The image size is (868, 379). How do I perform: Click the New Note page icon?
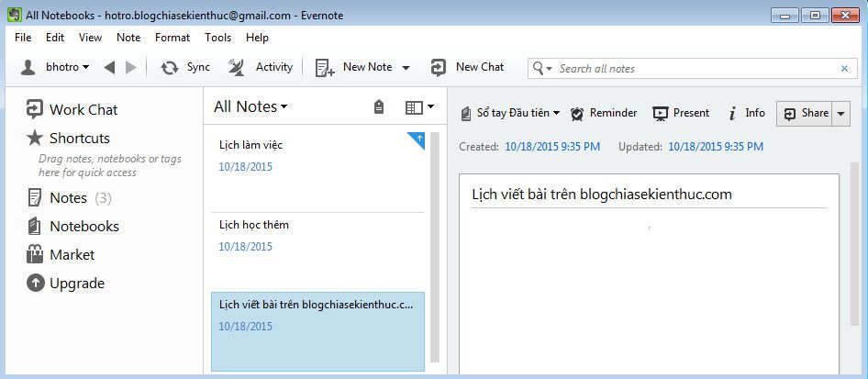[325, 68]
